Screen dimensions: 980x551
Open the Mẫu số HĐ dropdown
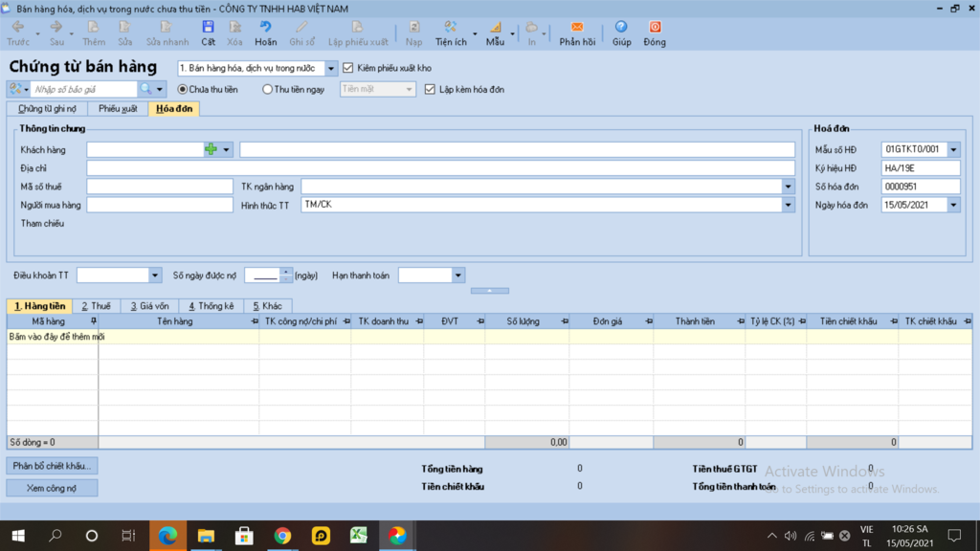coord(954,149)
